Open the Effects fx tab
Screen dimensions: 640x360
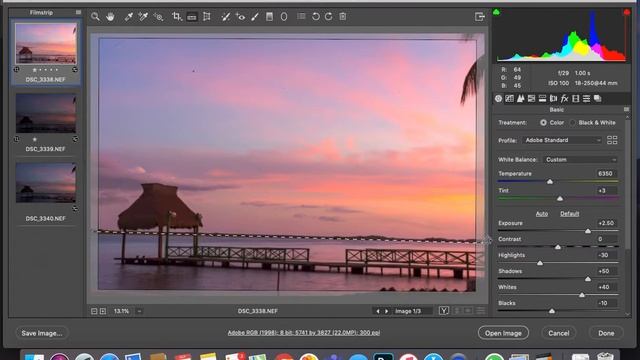tap(564, 98)
